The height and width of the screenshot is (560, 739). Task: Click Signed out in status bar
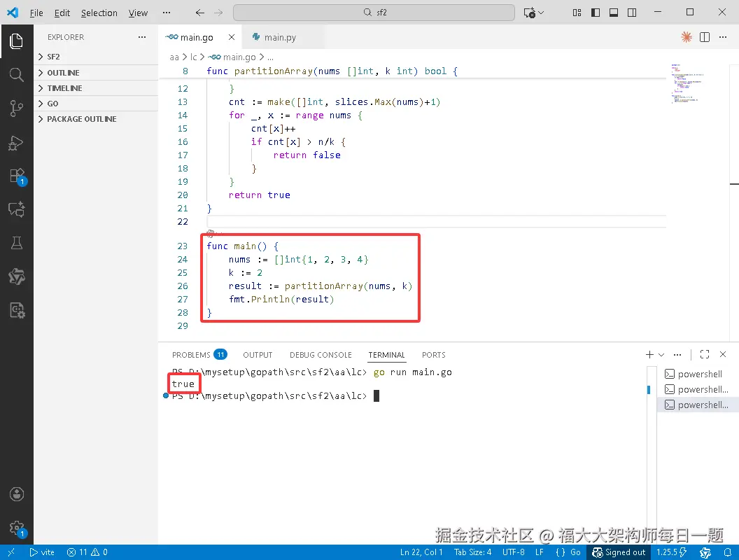click(x=619, y=552)
